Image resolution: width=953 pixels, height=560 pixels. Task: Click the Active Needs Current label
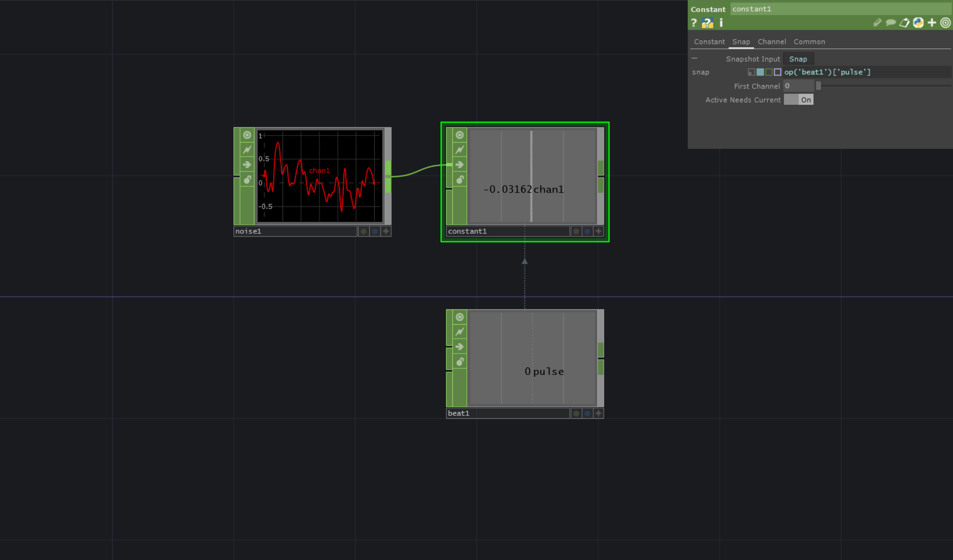[x=743, y=100]
